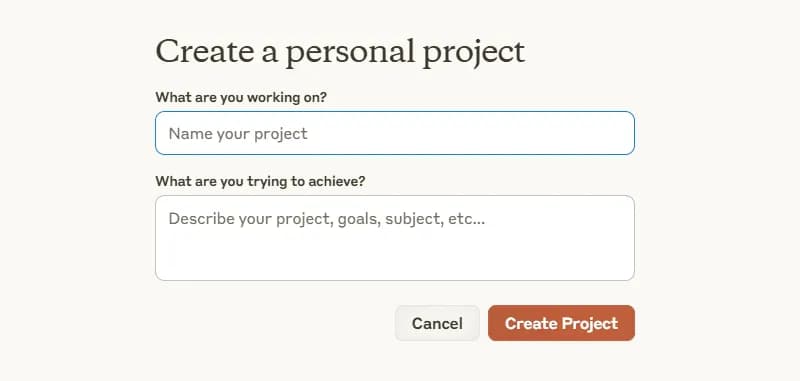
Task: Focus the project description text area
Action: 395,238
